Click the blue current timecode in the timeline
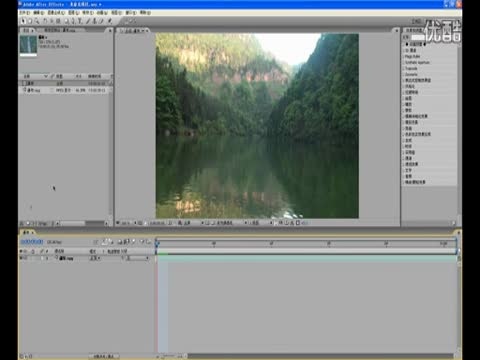 coord(32,242)
